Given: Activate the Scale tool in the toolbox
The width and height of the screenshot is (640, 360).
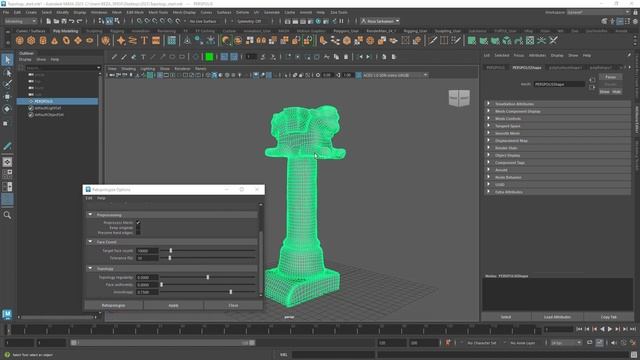Looking at the screenshot, I should [x=6, y=123].
